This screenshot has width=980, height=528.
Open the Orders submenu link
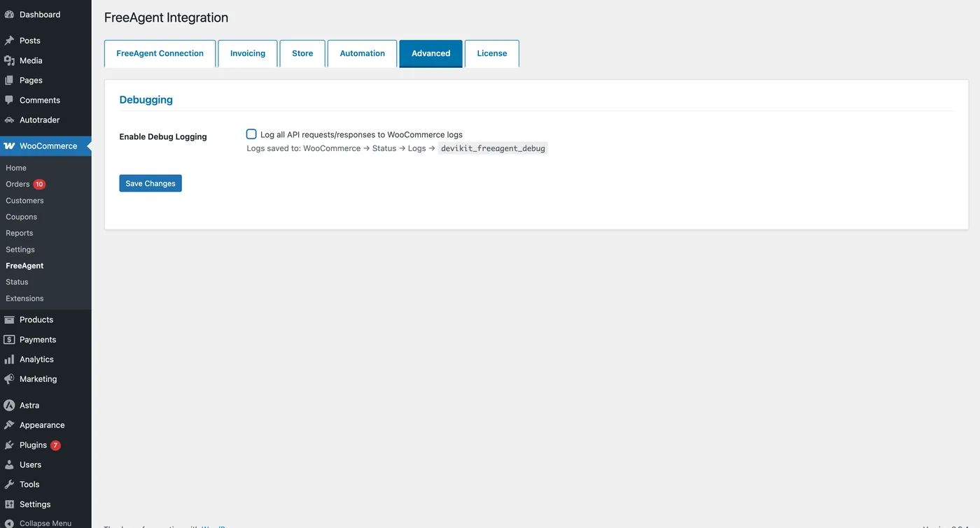pos(17,185)
